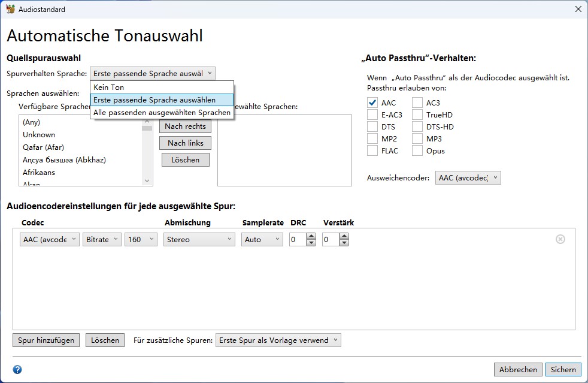
Task: Remove the audio track via its circled X
Action: (560, 239)
